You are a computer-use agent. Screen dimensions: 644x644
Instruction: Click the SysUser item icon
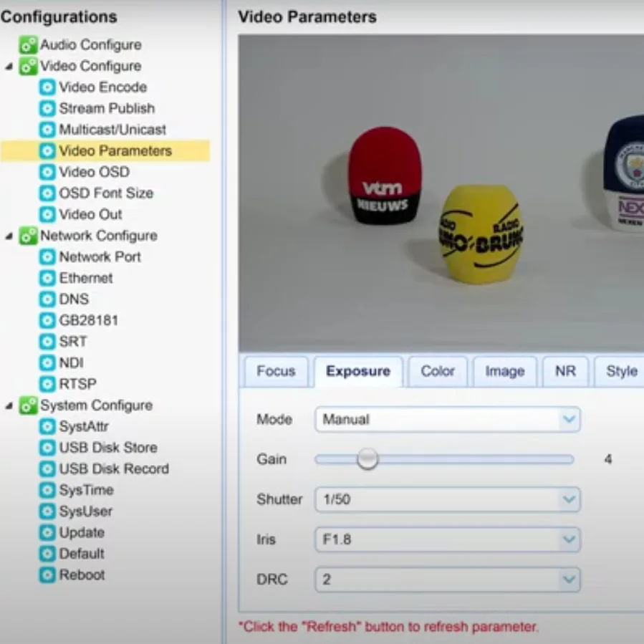click(x=47, y=511)
